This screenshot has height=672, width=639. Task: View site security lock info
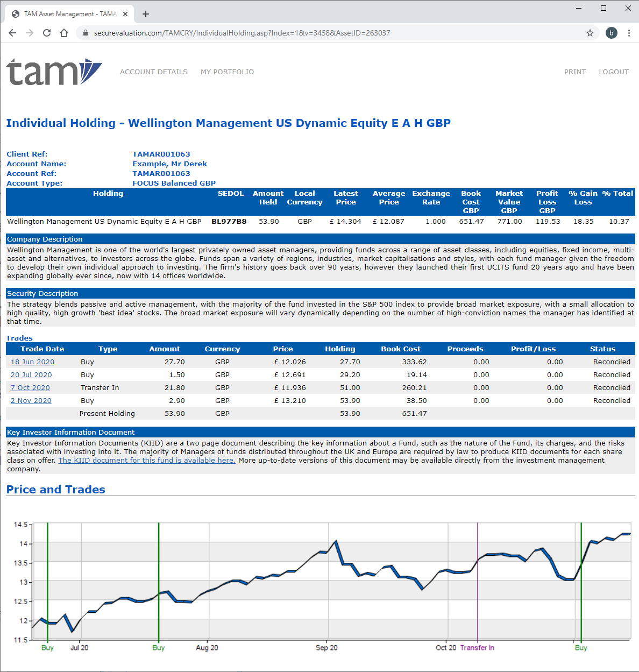85,33
